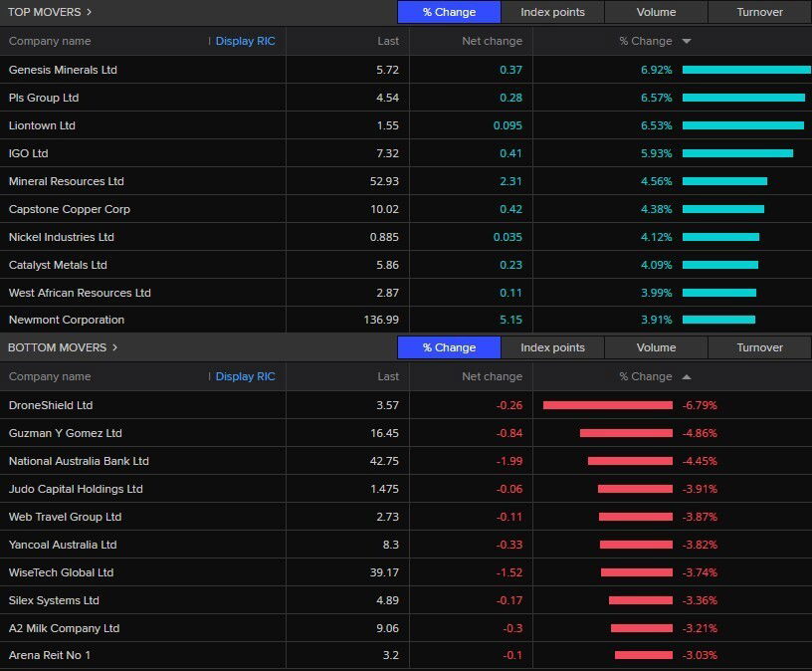Switch Top Movers to Index points tab
Screen dimensions: 812x671
552,12
